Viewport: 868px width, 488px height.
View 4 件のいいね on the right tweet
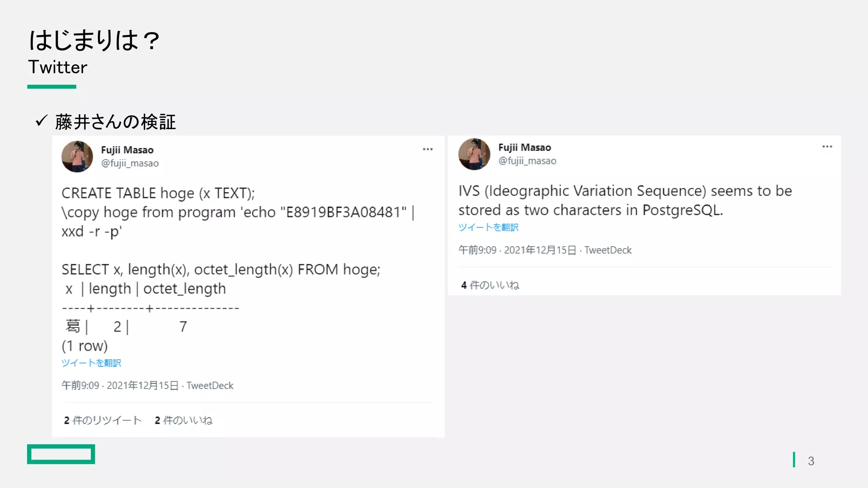coord(490,285)
